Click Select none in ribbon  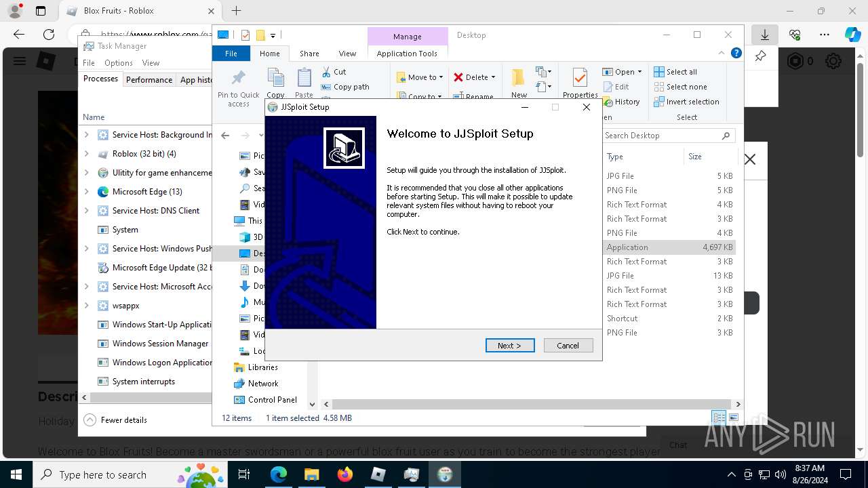coord(680,87)
